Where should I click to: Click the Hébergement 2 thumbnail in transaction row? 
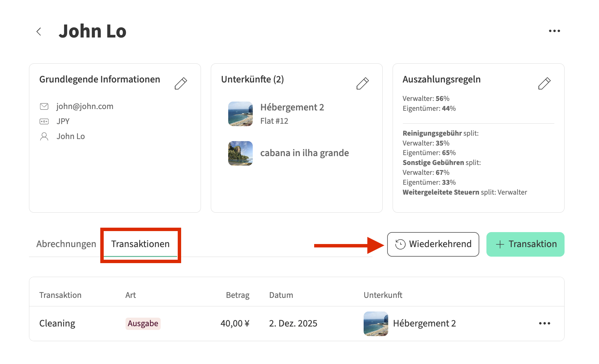376,324
